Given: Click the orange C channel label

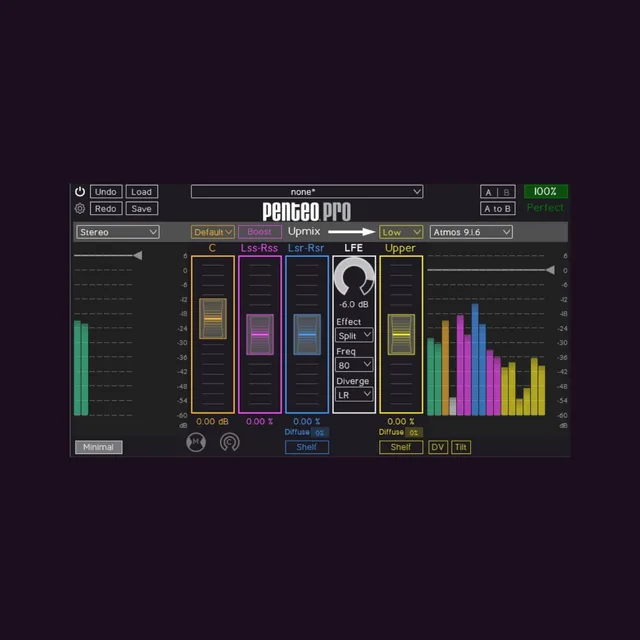Looking at the screenshot, I should [212, 248].
